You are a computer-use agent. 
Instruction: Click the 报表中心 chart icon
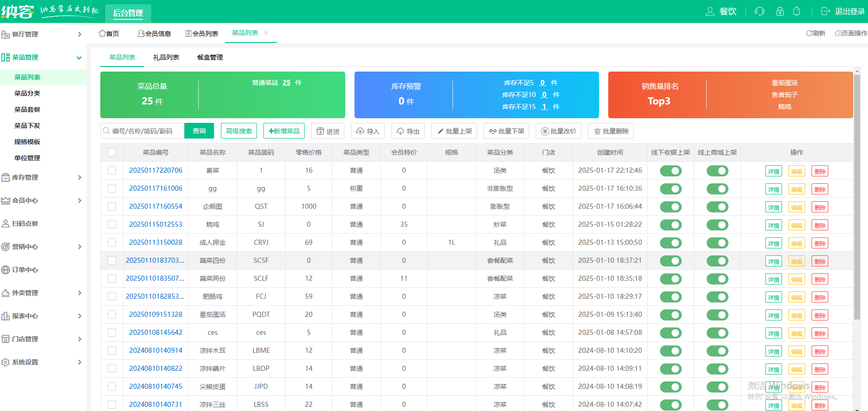[x=6, y=316]
